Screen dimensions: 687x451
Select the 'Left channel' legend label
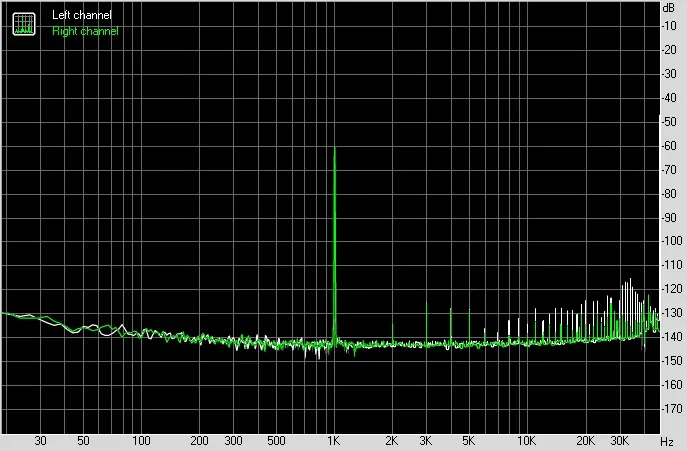tap(82, 15)
